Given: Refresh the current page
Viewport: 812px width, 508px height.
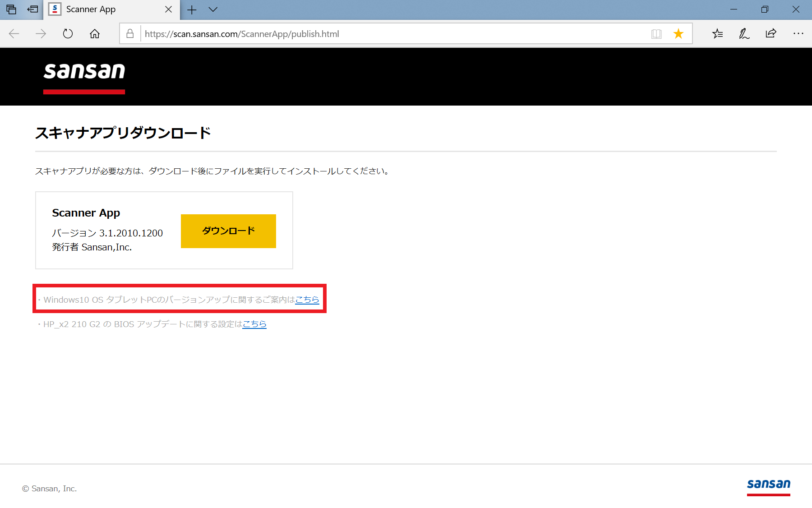Looking at the screenshot, I should 68,34.
